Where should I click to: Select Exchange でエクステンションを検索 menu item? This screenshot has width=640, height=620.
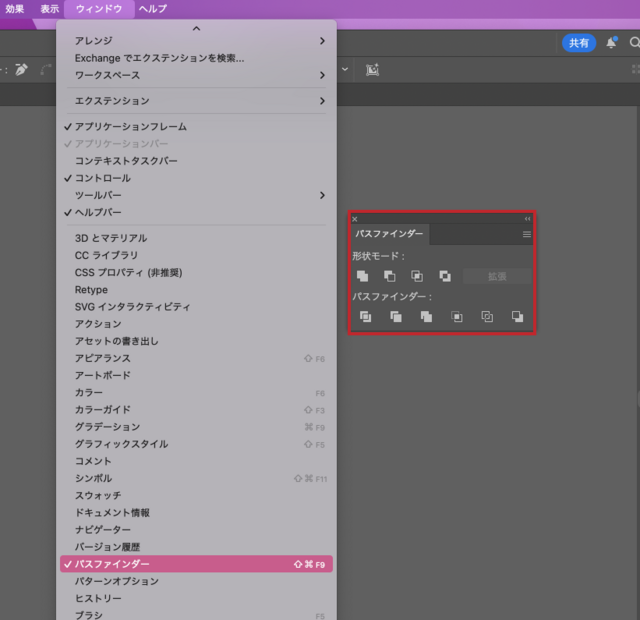click(196, 58)
